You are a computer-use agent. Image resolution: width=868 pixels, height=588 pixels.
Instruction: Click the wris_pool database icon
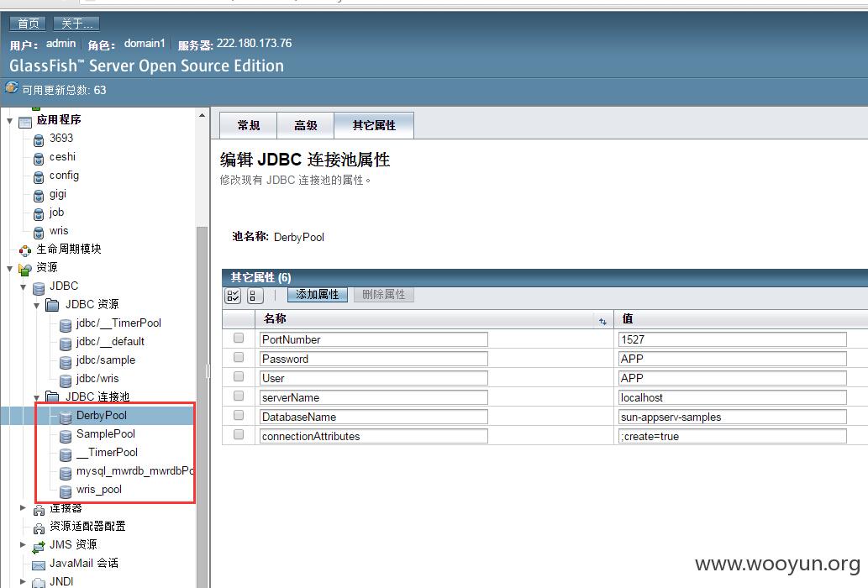(x=66, y=491)
